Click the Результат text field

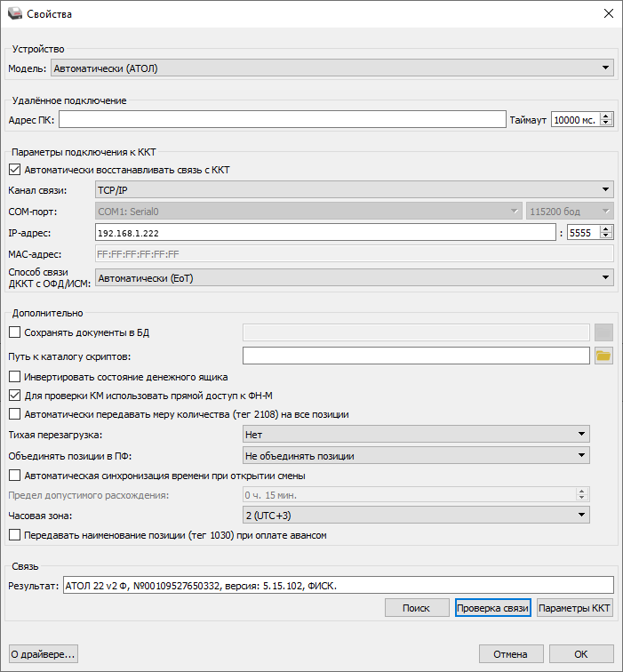click(339, 586)
